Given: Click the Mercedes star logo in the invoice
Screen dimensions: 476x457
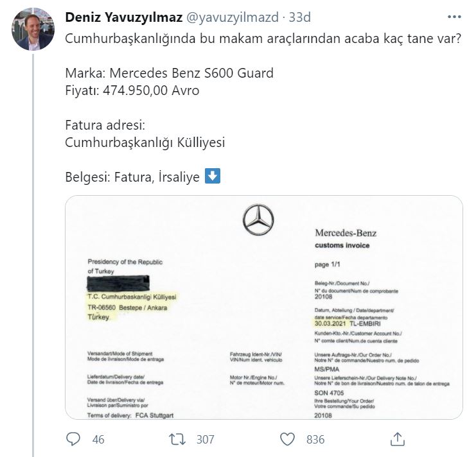Looking at the screenshot, I should (x=259, y=220).
